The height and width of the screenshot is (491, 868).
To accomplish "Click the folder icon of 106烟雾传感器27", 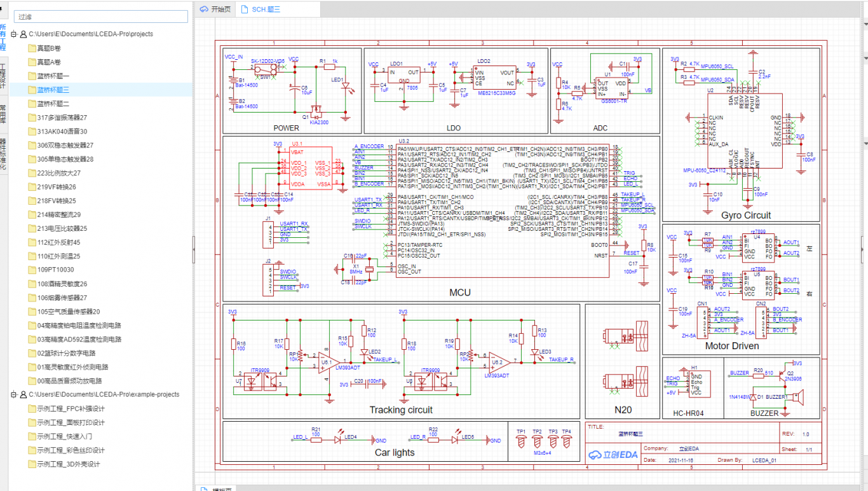I will pos(32,298).
